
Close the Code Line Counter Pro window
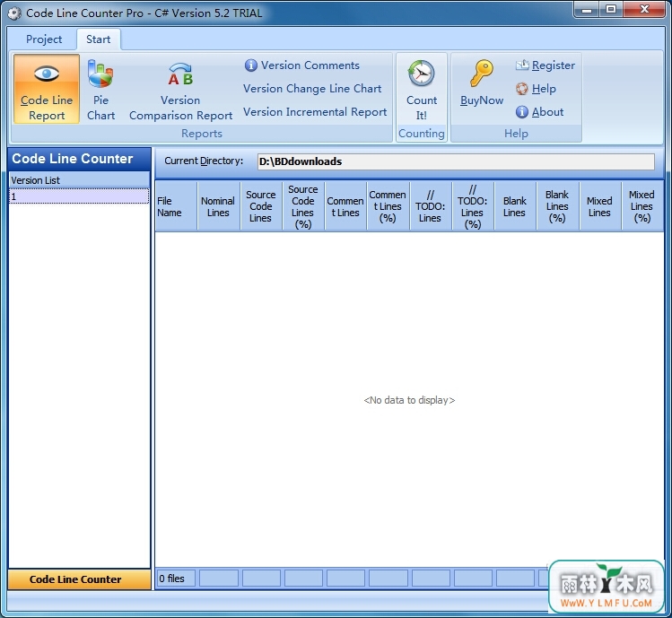click(x=644, y=10)
